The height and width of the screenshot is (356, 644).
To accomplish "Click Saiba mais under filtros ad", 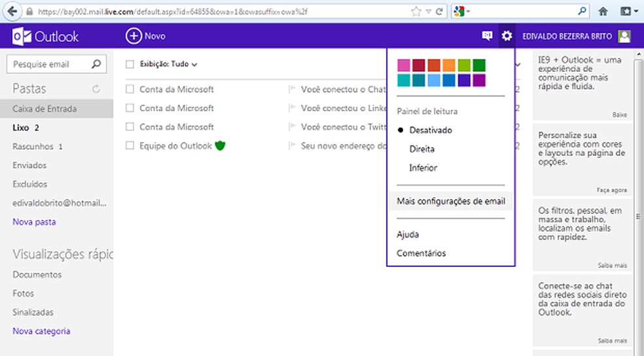I will click(613, 266).
